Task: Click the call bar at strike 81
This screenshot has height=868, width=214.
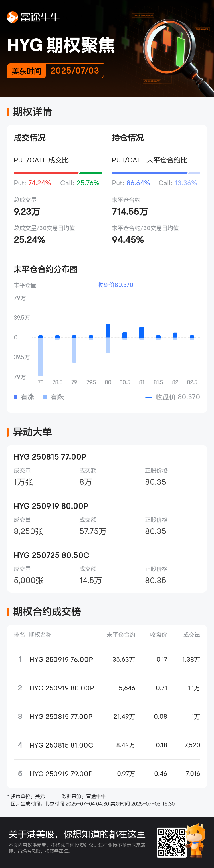Action: pos(142,332)
